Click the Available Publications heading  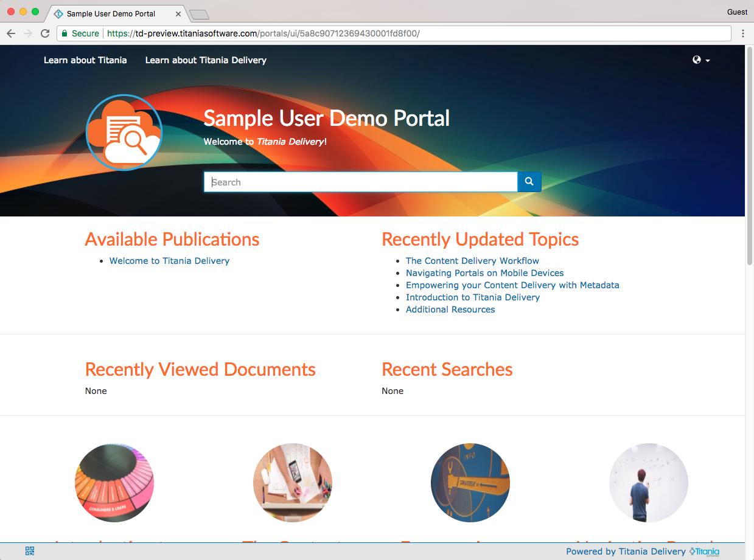point(172,239)
